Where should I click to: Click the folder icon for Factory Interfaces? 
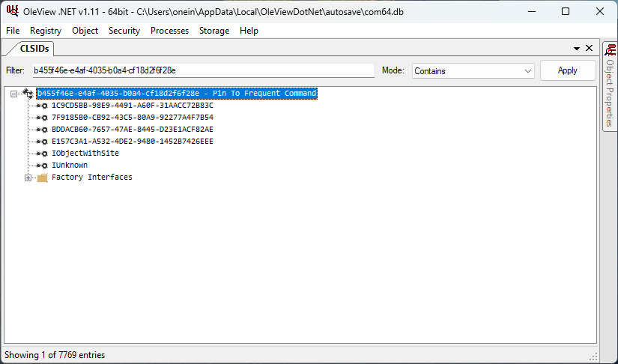point(42,178)
